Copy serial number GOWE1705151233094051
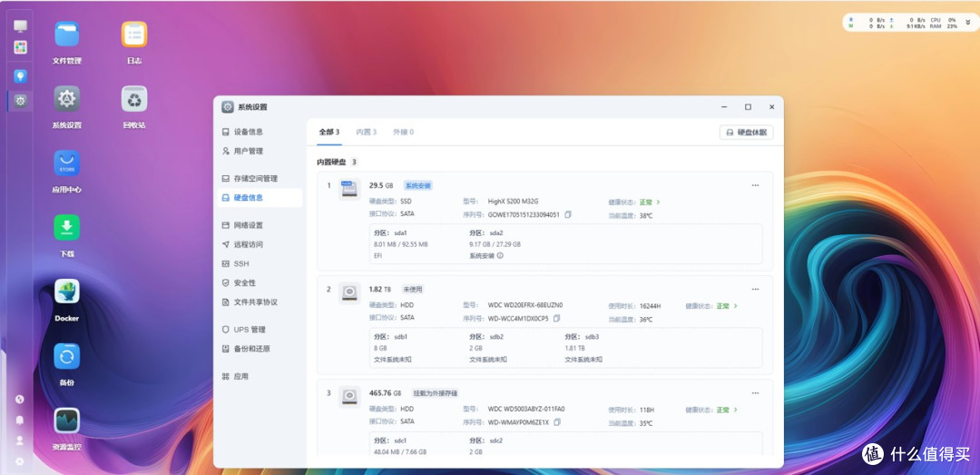Viewport: 980px width, 475px height. (568, 214)
